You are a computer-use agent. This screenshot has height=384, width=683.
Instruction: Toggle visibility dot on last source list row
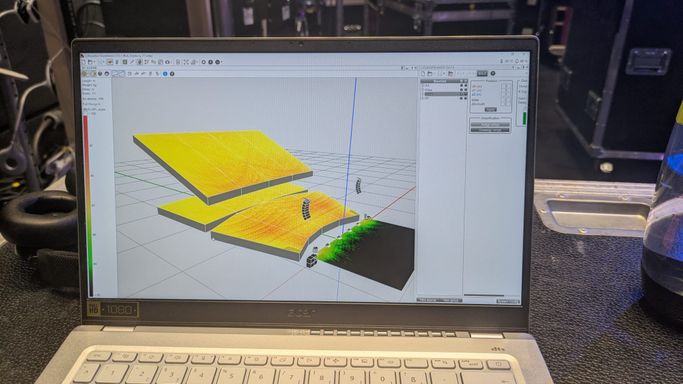pos(461,98)
